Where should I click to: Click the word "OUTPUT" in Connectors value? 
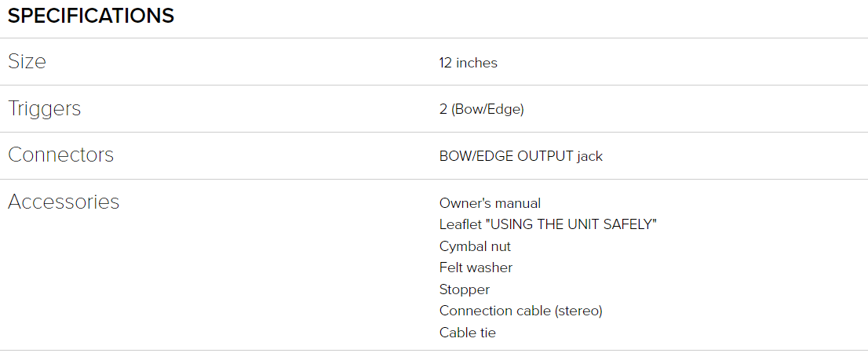(545, 156)
